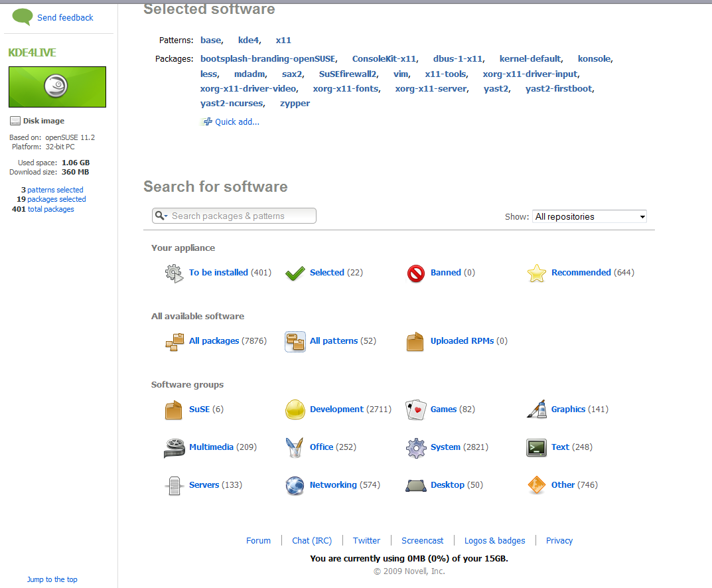Click the red Banned prohibition icon

tap(416, 273)
